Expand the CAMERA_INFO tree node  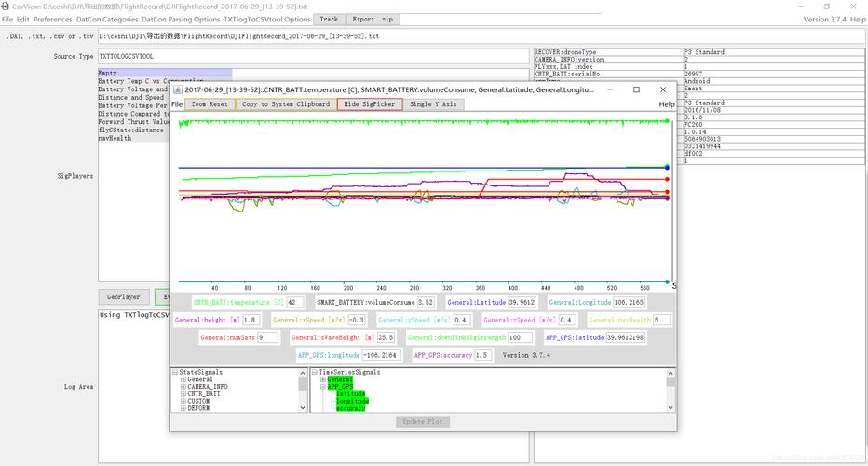pyautogui.click(x=183, y=387)
